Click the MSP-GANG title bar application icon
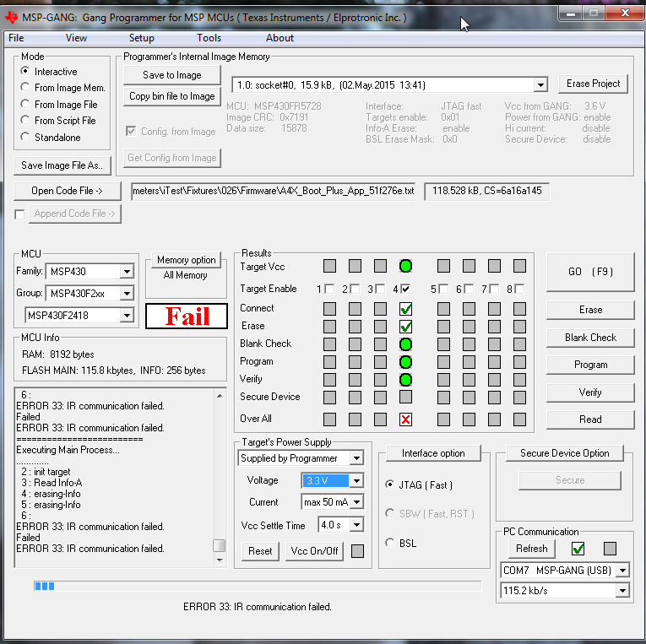This screenshot has width=646, height=644. pos(11,17)
